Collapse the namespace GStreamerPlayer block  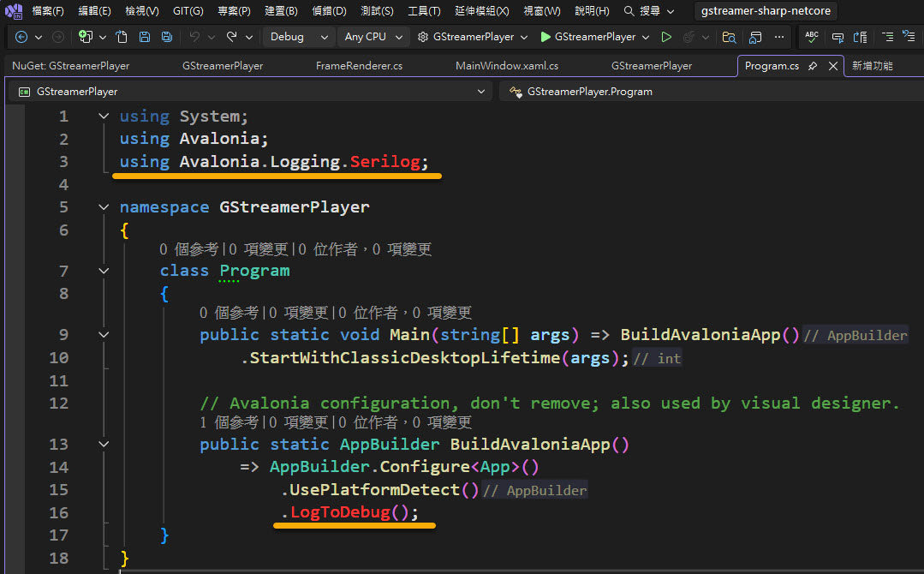click(x=104, y=207)
